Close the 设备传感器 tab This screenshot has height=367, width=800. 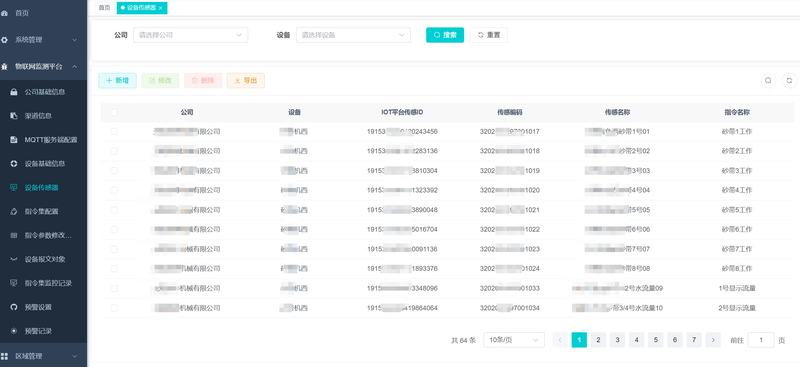point(161,8)
